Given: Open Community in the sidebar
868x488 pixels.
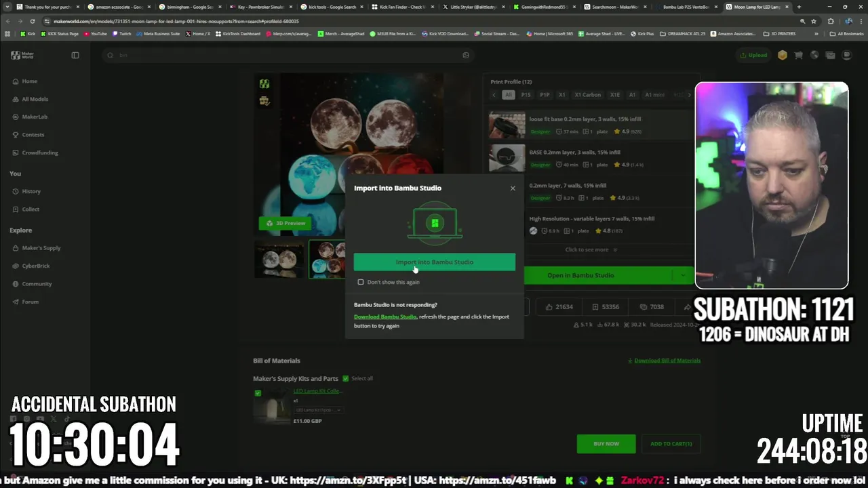Looking at the screenshot, I should (37, 284).
